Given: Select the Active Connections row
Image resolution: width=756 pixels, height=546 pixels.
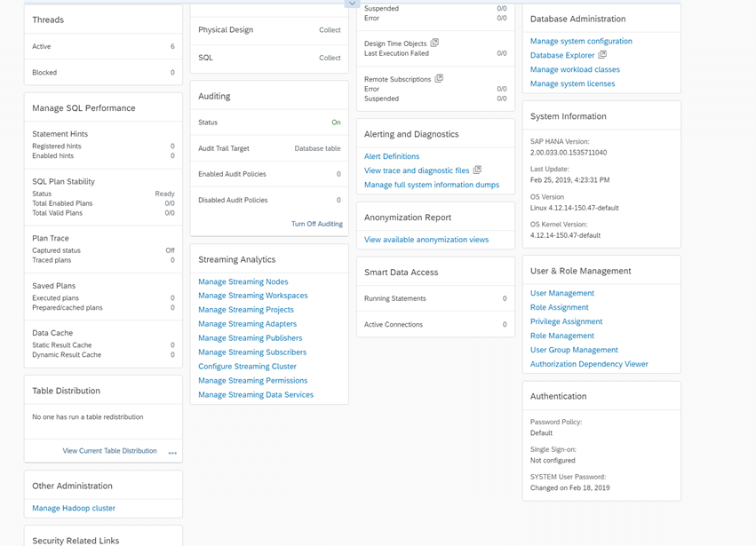Looking at the screenshot, I should click(x=435, y=324).
